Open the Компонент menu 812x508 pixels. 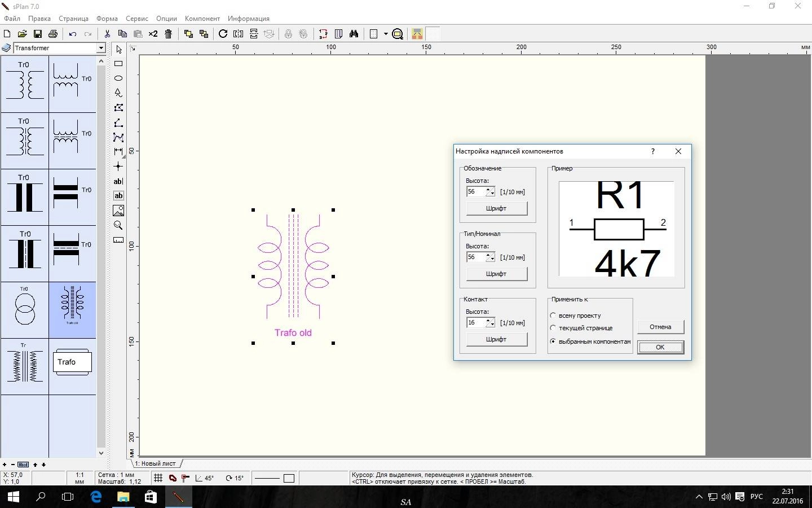pos(202,19)
